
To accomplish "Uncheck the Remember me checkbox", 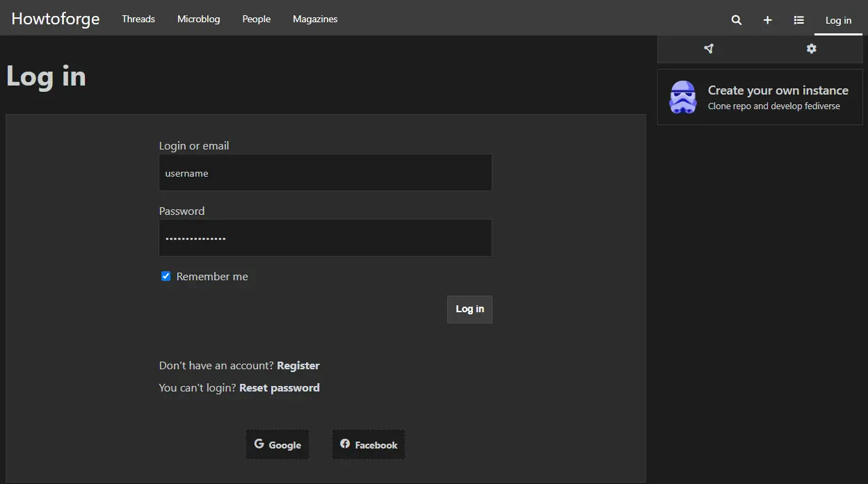I will [166, 276].
